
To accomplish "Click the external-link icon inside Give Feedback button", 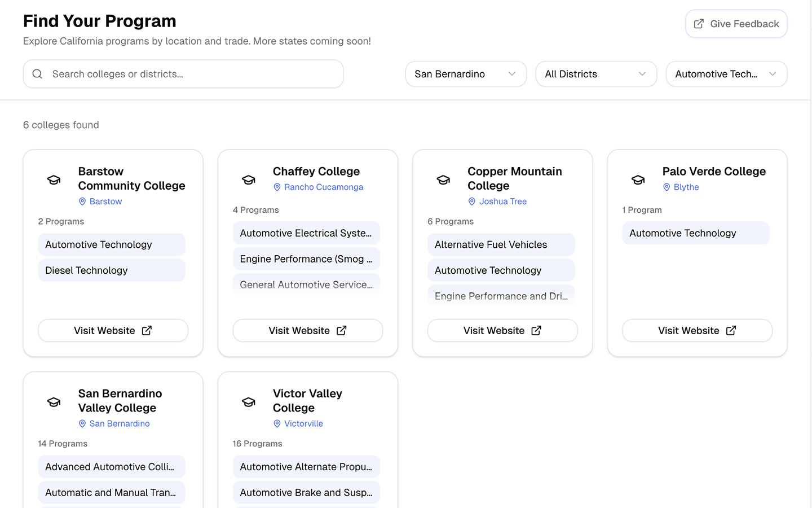I will (699, 24).
